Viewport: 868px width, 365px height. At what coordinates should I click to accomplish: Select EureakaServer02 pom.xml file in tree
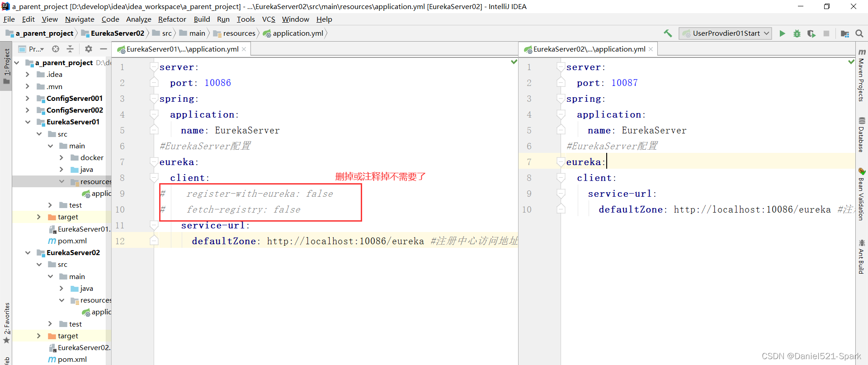click(68, 360)
